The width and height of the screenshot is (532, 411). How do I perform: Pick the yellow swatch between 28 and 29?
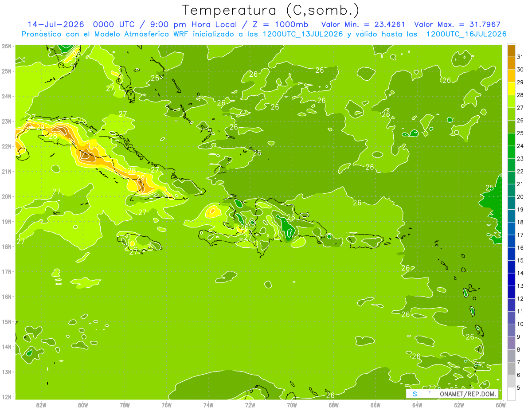coord(511,89)
